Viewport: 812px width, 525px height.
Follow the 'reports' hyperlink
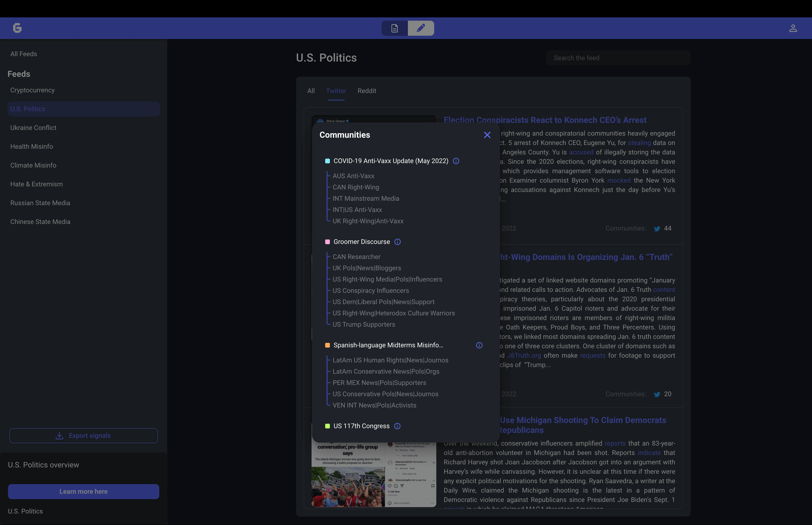pos(615,443)
